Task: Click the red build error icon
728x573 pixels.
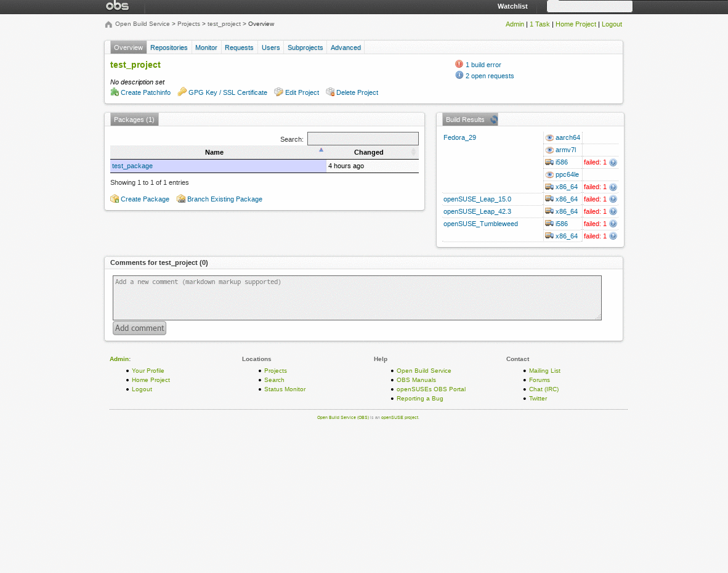Action: click(458, 63)
